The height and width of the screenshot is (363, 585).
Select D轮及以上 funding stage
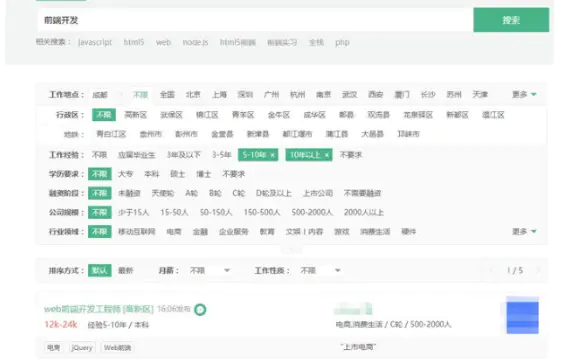[x=273, y=193]
